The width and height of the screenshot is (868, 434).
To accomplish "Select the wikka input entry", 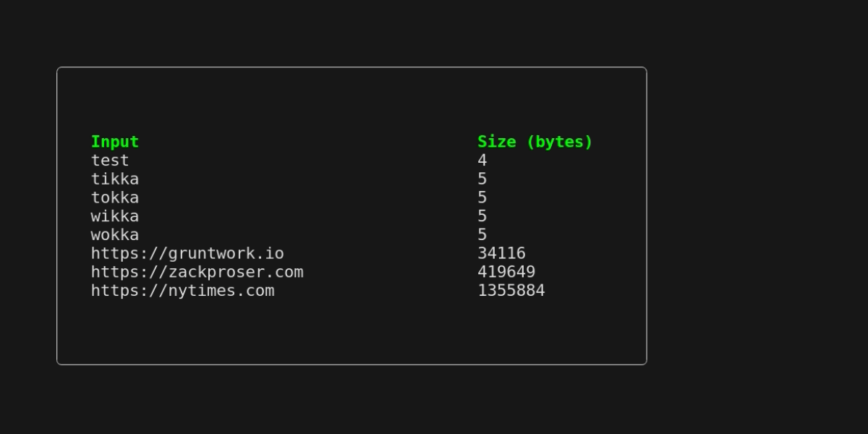I will pos(114,216).
